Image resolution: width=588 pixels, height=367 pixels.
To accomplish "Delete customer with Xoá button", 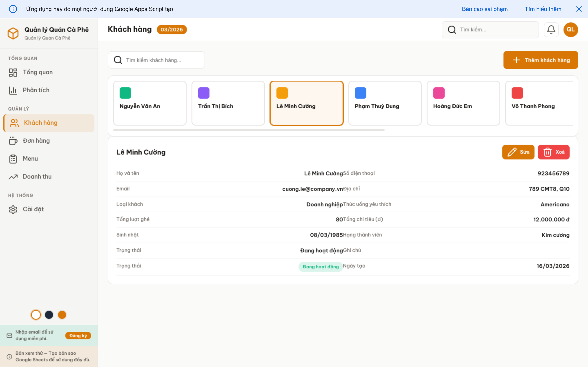I will point(553,152).
